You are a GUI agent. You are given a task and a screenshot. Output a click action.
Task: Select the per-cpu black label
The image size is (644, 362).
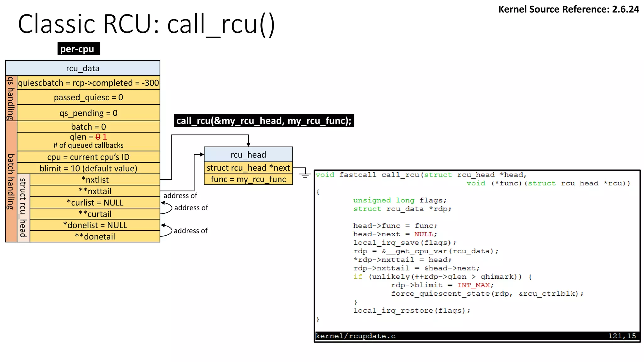[x=78, y=49]
